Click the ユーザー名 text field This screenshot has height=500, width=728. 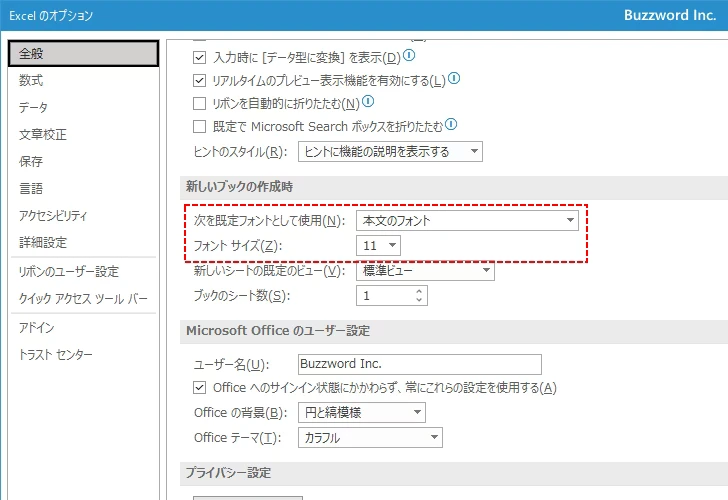pyautogui.click(x=420, y=364)
